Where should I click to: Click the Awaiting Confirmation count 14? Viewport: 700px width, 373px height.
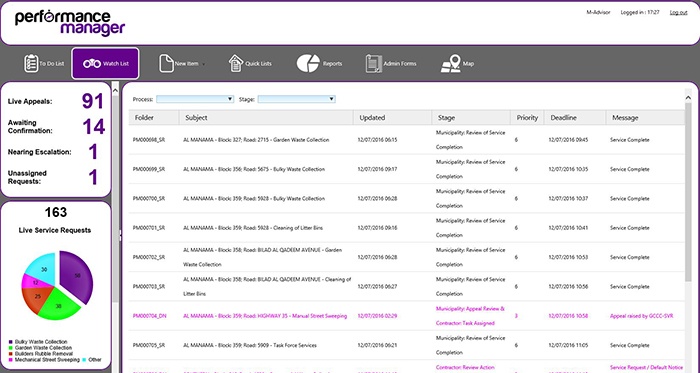click(94, 127)
